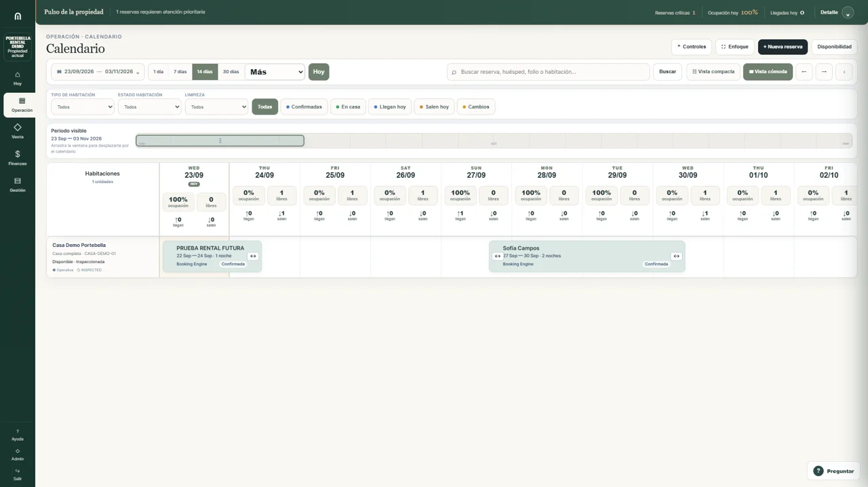Click the Salir logout icon
Viewport: 868px width, 487px height.
[18, 471]
